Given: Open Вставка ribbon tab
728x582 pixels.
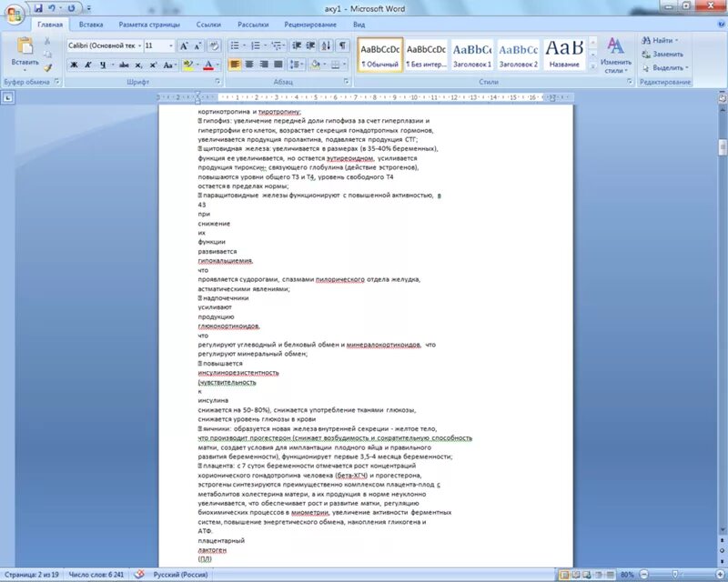Looking at the screenshot, I should (x=90, y=25).
